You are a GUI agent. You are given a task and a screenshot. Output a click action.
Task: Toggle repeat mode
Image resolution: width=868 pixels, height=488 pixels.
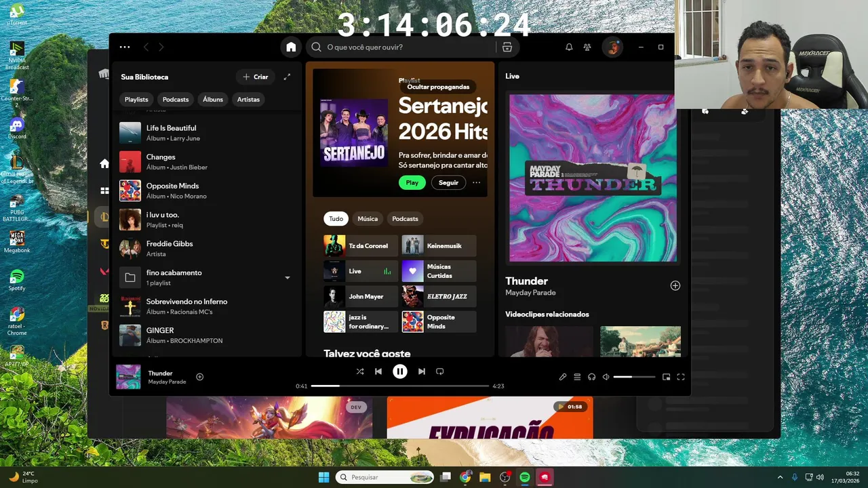[439, 371]
